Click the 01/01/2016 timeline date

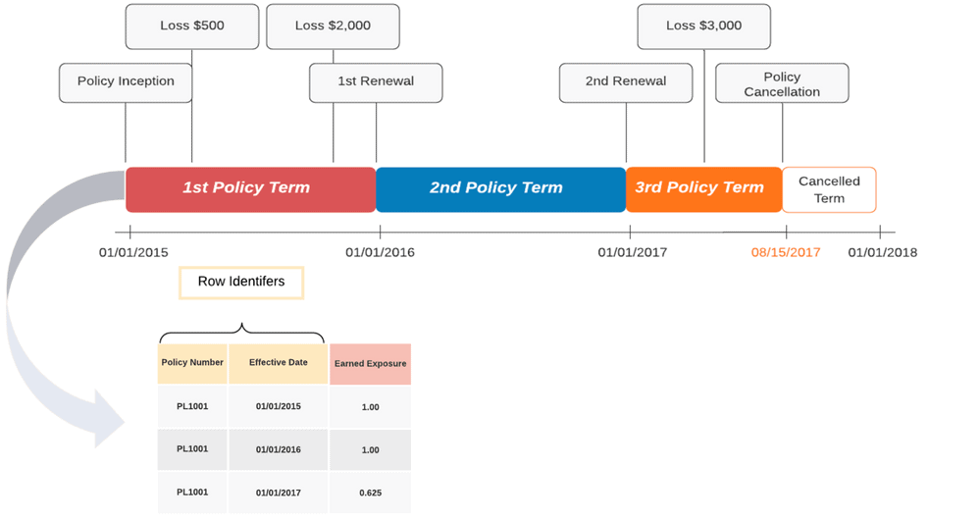(380, 253)
